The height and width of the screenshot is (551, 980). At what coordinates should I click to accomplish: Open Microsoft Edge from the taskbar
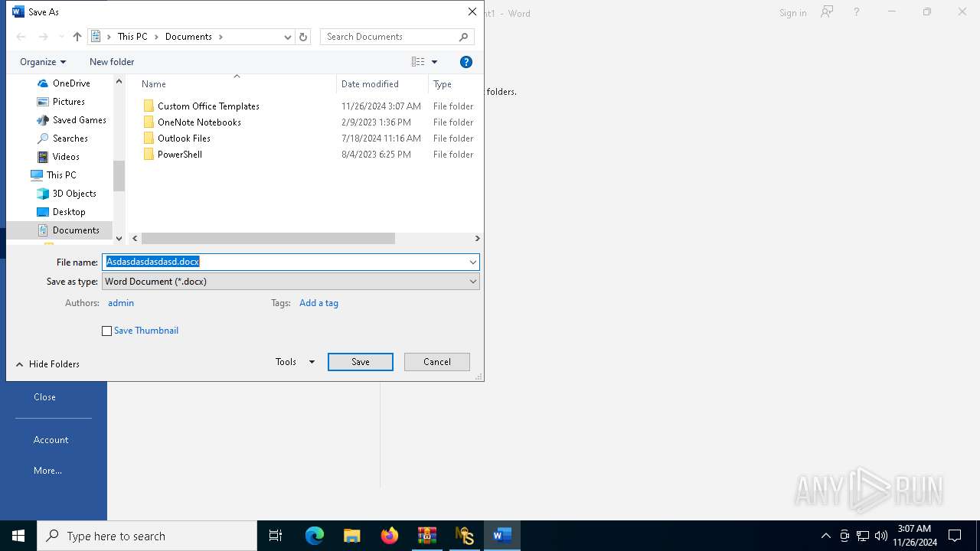315,536
